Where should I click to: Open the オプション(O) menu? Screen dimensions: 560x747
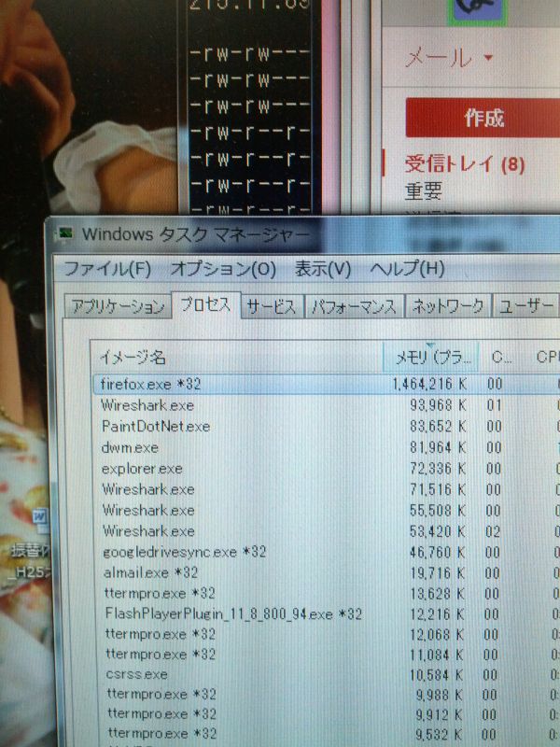point(223,269)
